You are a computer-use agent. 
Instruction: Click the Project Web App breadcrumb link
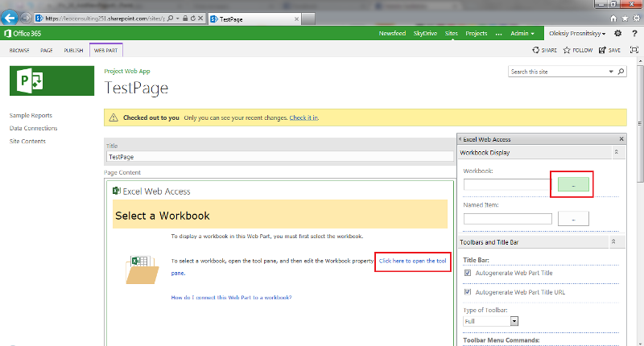127,71
